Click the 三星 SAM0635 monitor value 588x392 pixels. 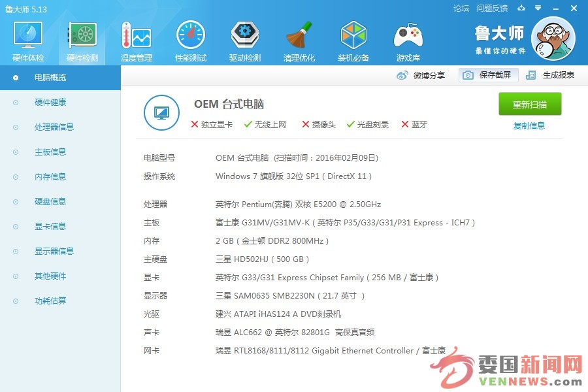[290, 296]
